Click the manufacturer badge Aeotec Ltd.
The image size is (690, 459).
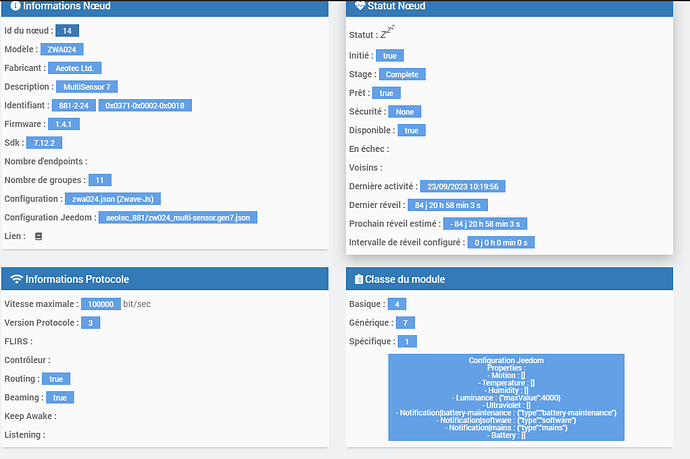tap(75, 68)
